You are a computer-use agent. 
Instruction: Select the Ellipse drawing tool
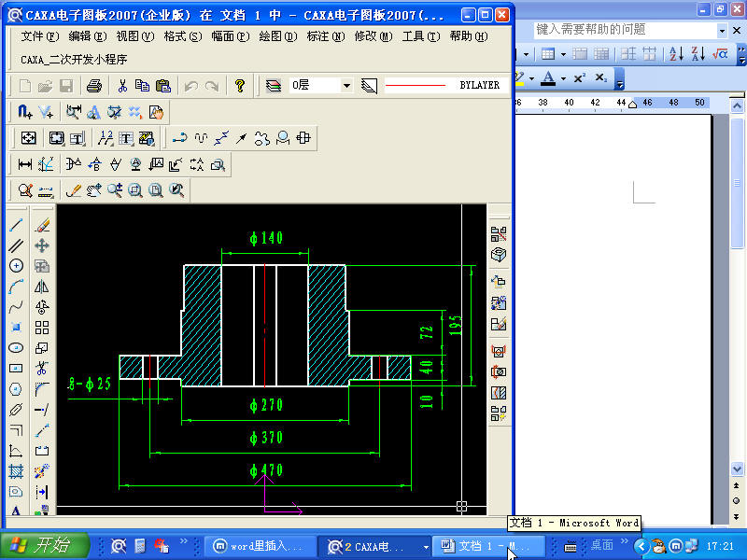coord(16,348)
